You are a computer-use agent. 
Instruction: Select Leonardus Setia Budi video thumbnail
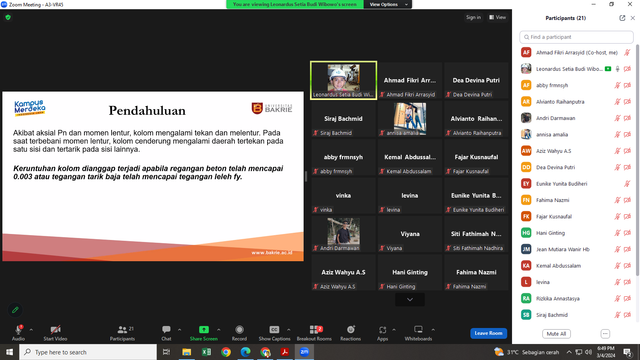pos(343,80)
